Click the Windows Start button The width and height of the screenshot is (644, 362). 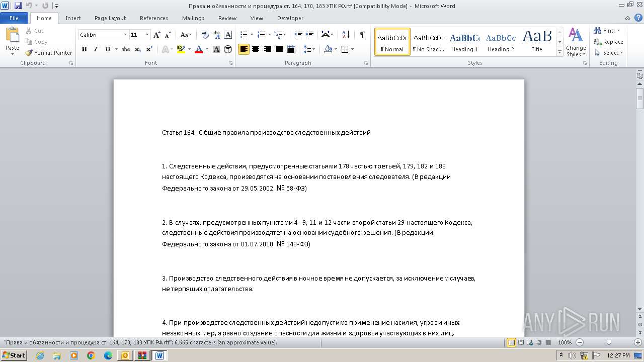click(x=14, y=355)
